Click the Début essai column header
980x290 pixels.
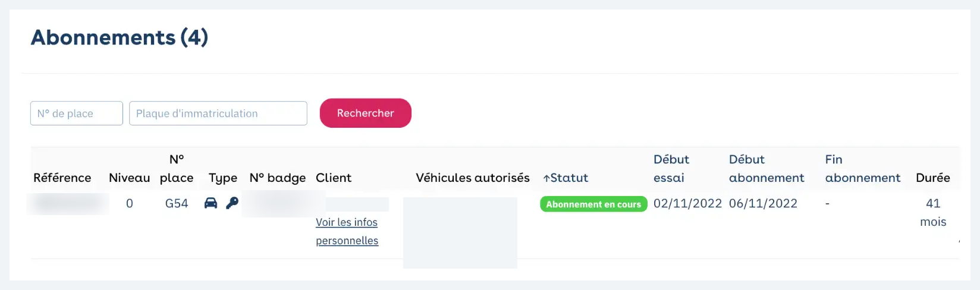(671, 168)
